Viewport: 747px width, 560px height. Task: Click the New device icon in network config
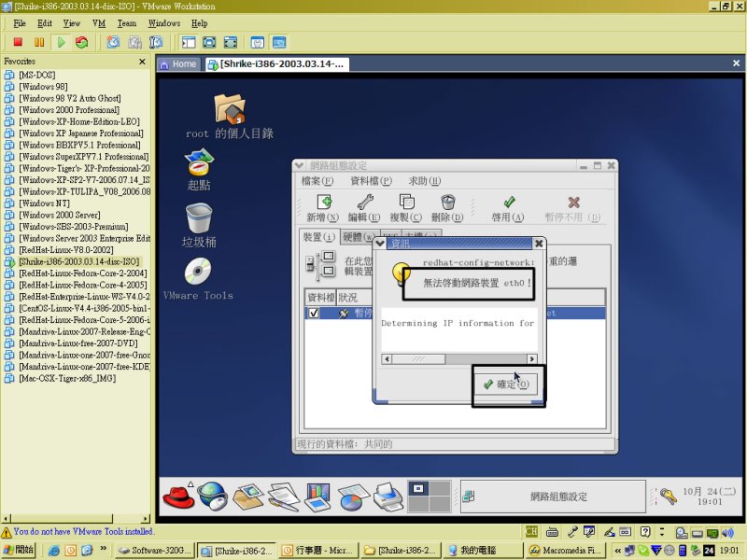[324, 202]
